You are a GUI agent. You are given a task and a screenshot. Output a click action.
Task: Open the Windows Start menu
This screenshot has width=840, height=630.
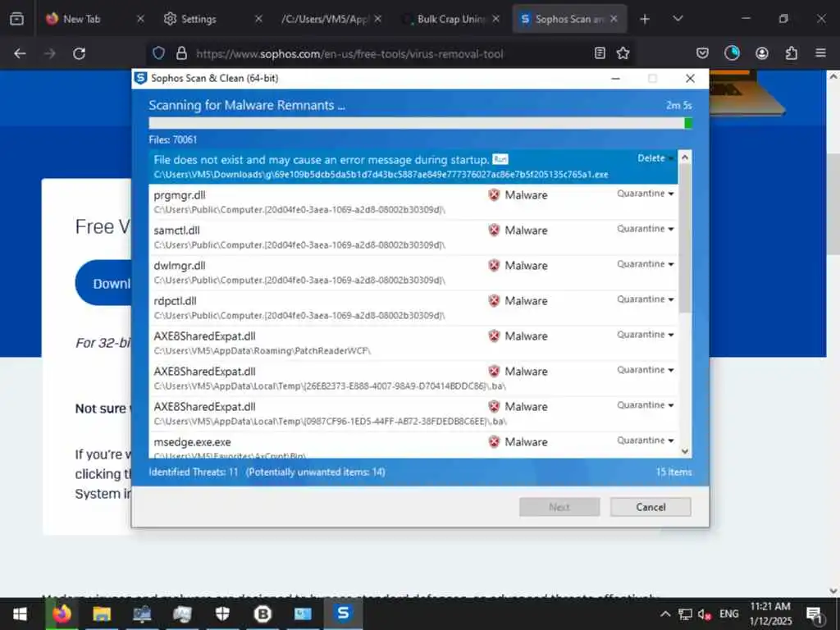20,614
